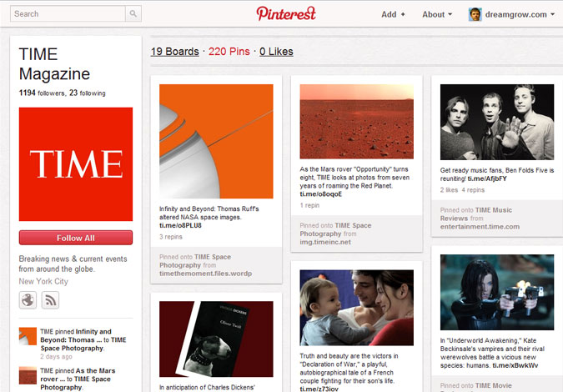
Task: Click the '2 likes 4 repins' text
Action: click(x=462, y=190)
